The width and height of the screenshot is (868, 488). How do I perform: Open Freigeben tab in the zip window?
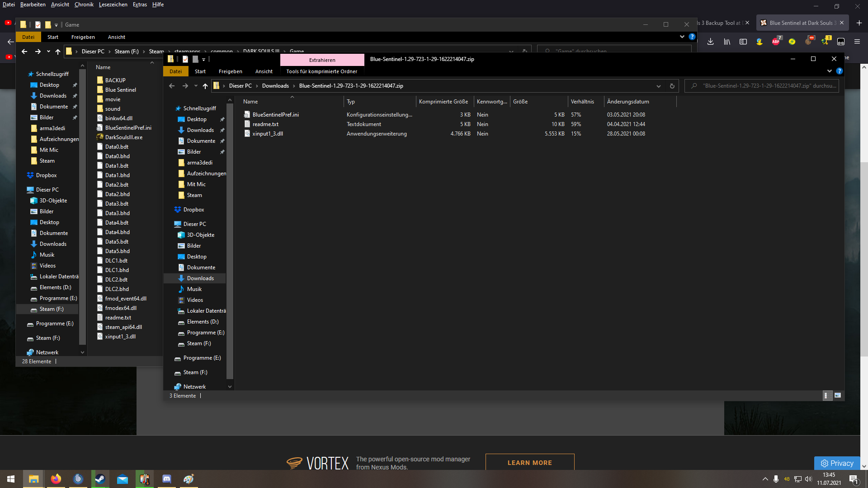click(230, 71)
